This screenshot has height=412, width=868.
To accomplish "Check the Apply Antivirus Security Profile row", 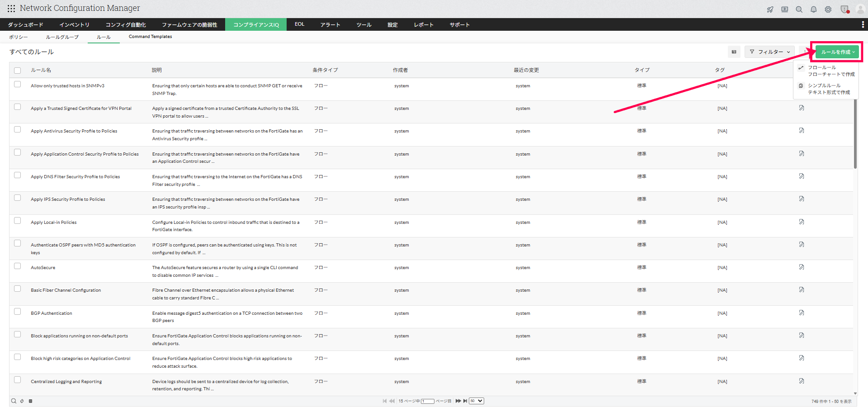I will click(x=18, y=130).
